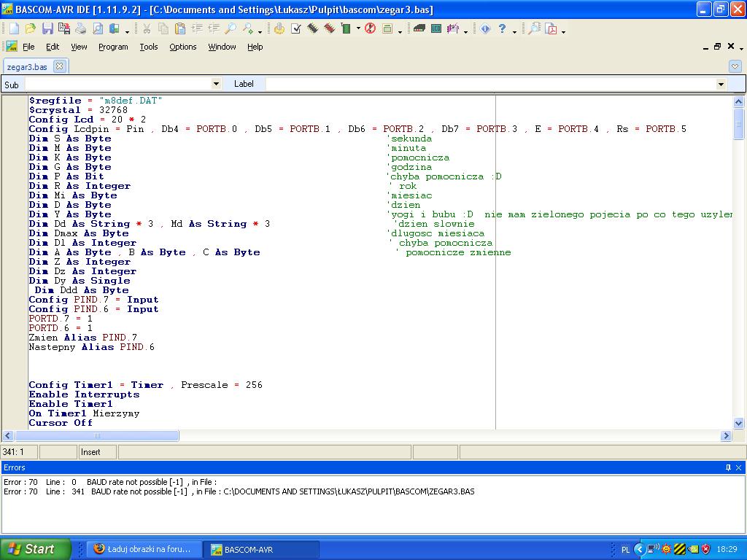Click the Print icon in the toolbar
Screen dimensions: 747x560
(80, 28)
